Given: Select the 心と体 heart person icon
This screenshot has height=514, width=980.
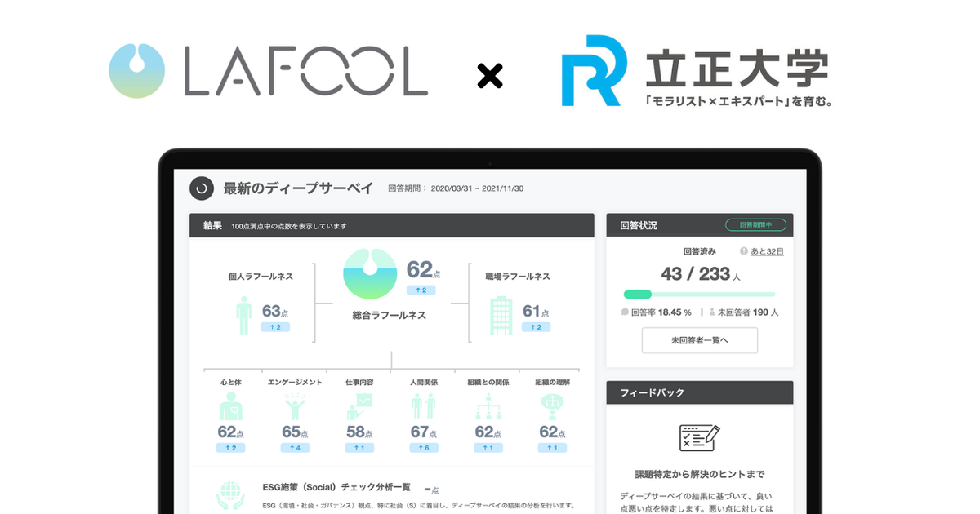Looking at the screenshot, I should tap(231, 406).
